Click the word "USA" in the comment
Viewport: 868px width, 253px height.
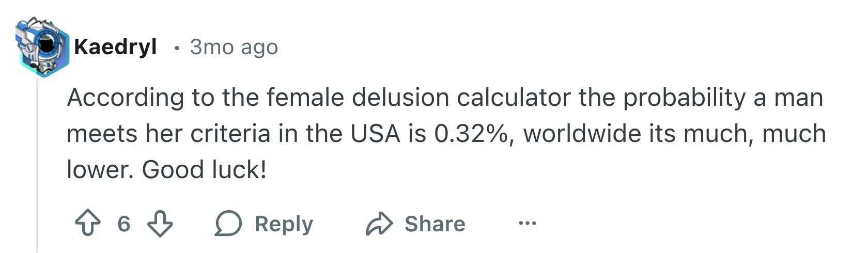pyautogui.click(x=375, y=134)
